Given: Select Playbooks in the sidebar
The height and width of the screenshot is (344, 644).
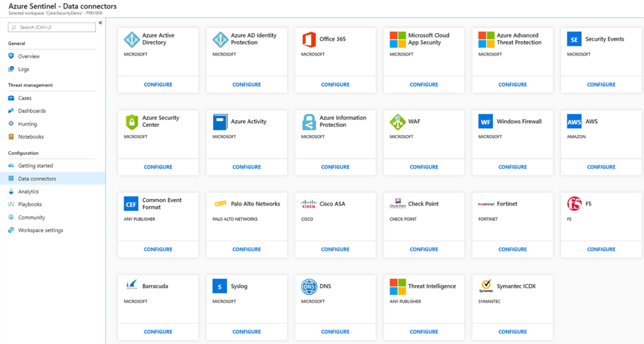Looking at the screenshot, I should (x=30, y=205).
